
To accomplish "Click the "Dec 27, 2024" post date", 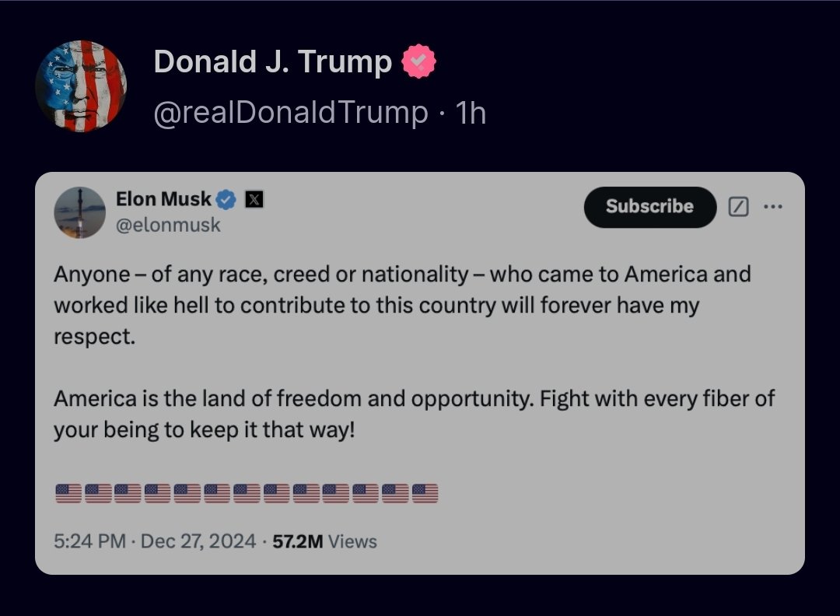I will [x=198, y=541].
